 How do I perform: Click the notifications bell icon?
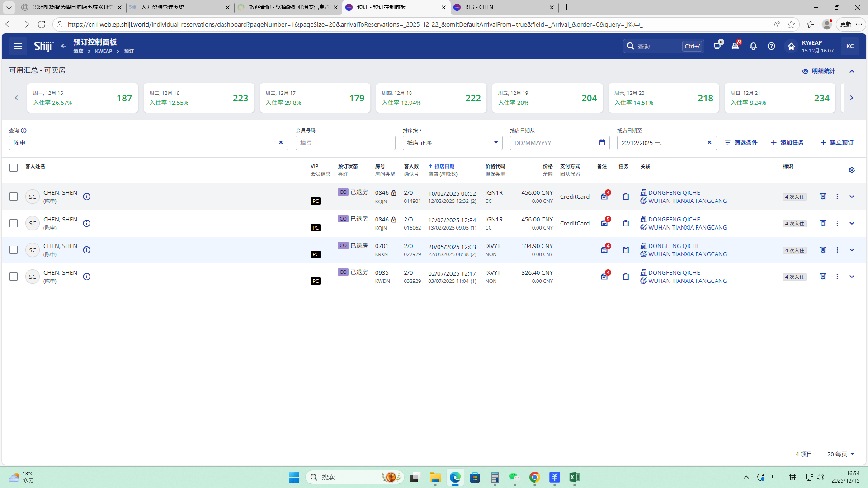click(x=753, y=46)
